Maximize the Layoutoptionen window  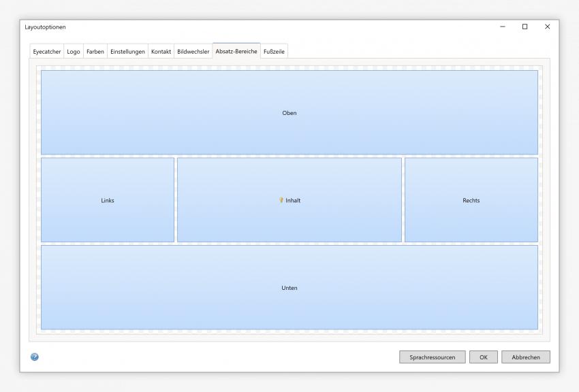(525, 27)
